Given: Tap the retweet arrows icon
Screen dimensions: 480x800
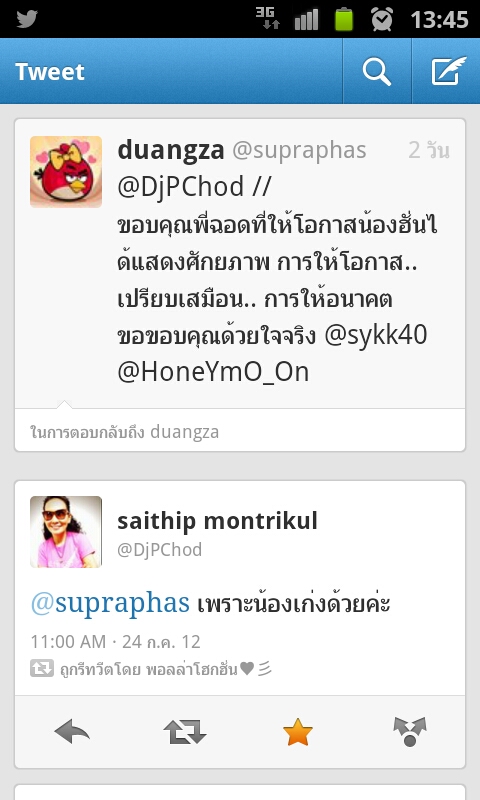Looking at the screenshot, I should pyautogui.click(x=185, y=732).
